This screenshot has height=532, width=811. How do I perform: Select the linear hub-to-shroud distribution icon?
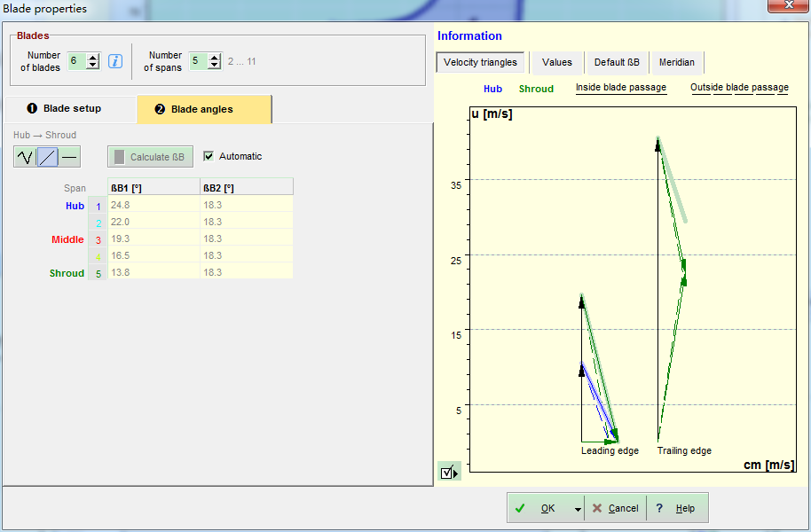click(48, 157)
